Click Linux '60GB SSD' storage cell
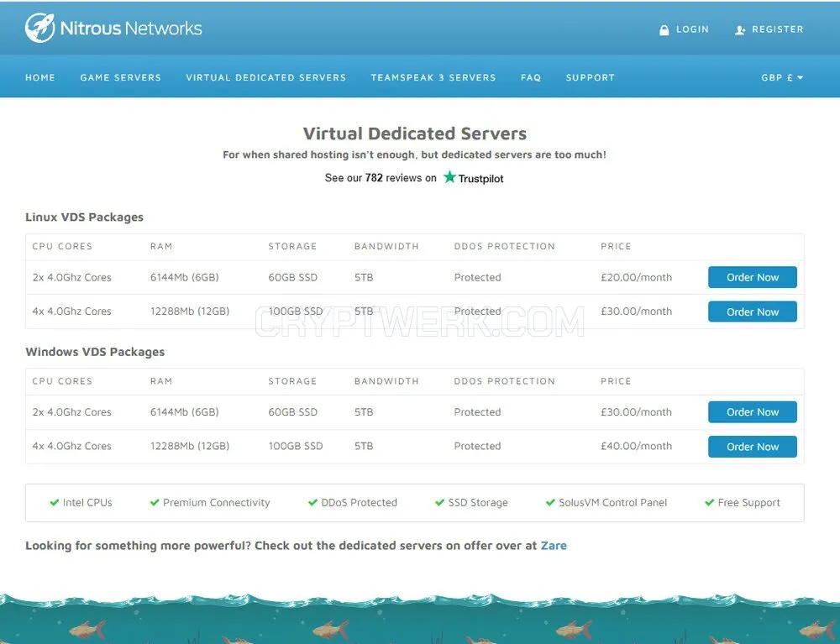 tap(292, 277)
